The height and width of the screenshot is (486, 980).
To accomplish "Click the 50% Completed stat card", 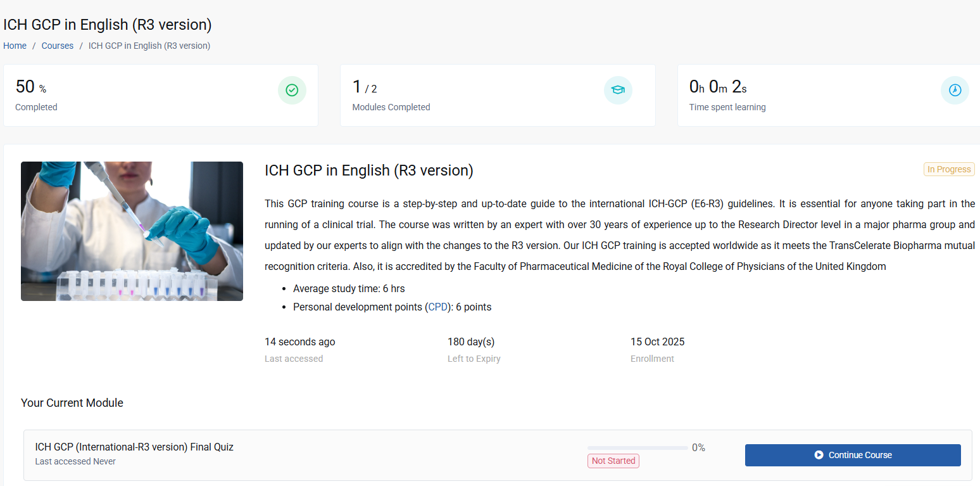I will coord(160,95).
